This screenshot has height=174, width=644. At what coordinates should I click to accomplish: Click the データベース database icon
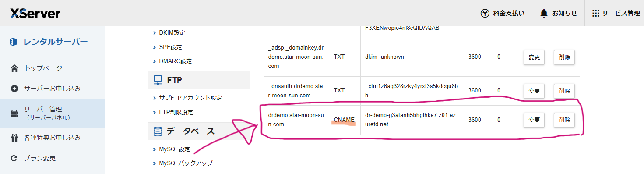pyautogui.click(x=158, y=131)
